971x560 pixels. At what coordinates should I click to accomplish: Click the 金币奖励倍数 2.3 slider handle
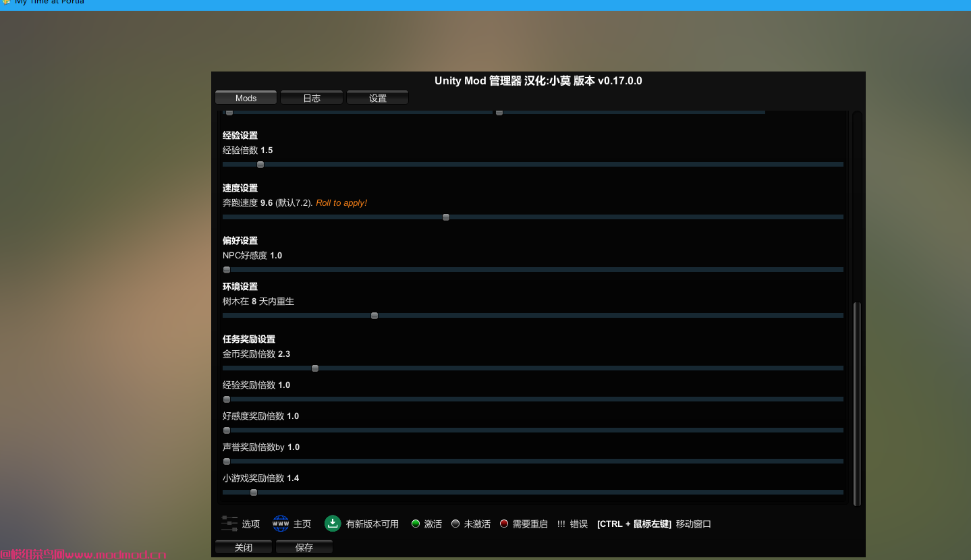pyautogui.click(x=314, y=368)
